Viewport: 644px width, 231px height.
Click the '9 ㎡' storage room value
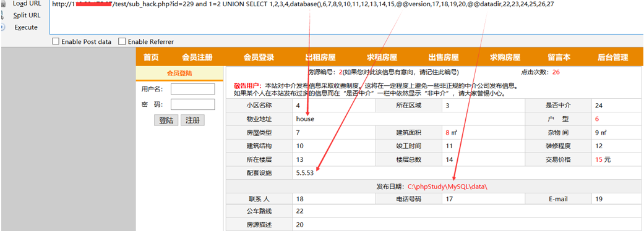pos(601,133)
